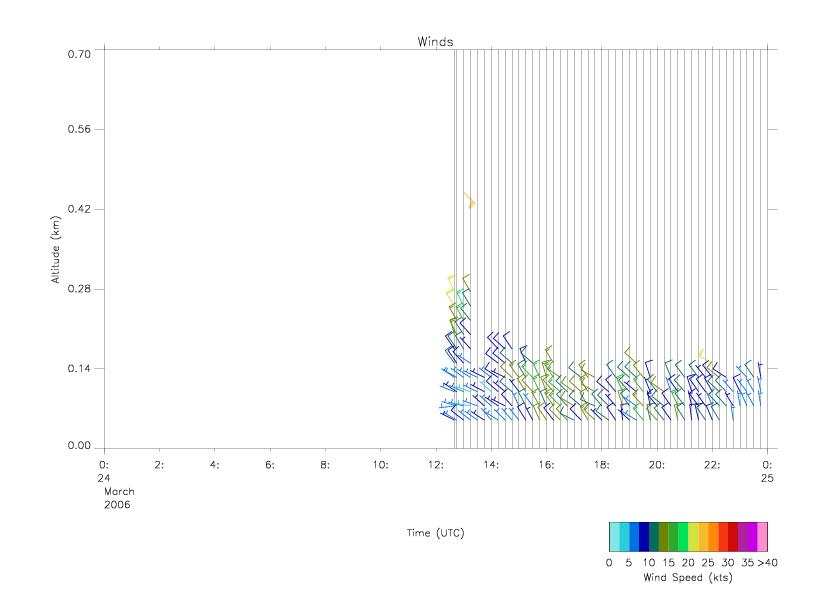Select the "12:" time tick label
The image size is (827, 611).
tap(436, 465)
